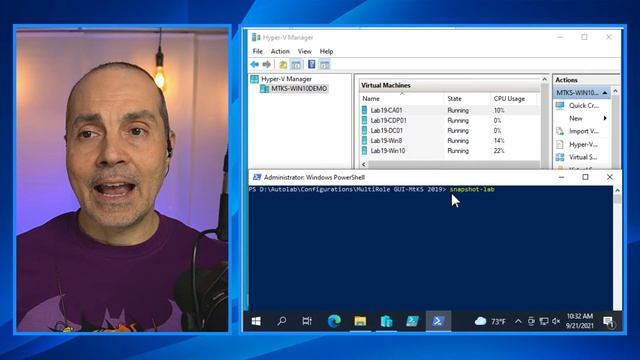
Task: Click the Forward arrow in Hyper-V Manager toolbar
Action: pos(267,64)
